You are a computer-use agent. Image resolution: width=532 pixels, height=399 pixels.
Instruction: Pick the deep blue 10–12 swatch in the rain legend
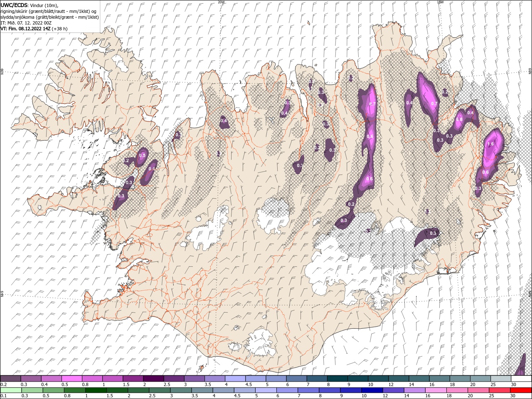point(372,390)
